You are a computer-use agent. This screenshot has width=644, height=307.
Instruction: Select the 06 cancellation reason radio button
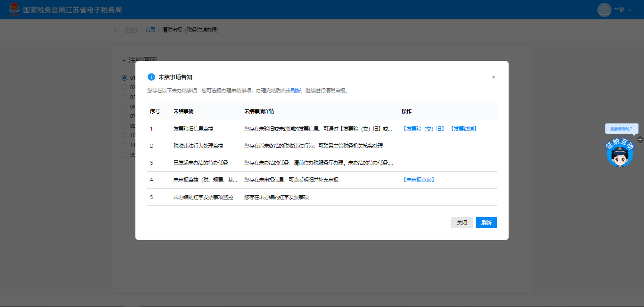pos(124,107)
